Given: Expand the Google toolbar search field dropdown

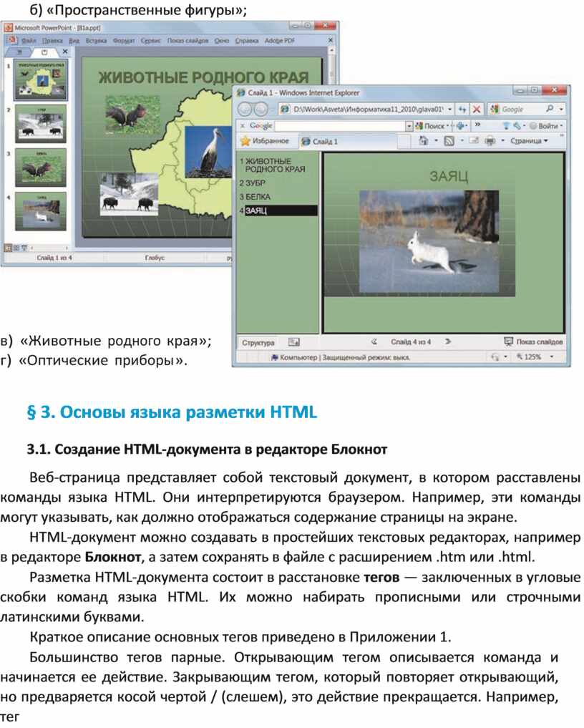Looking at the screenshot, I should [409, 126].
